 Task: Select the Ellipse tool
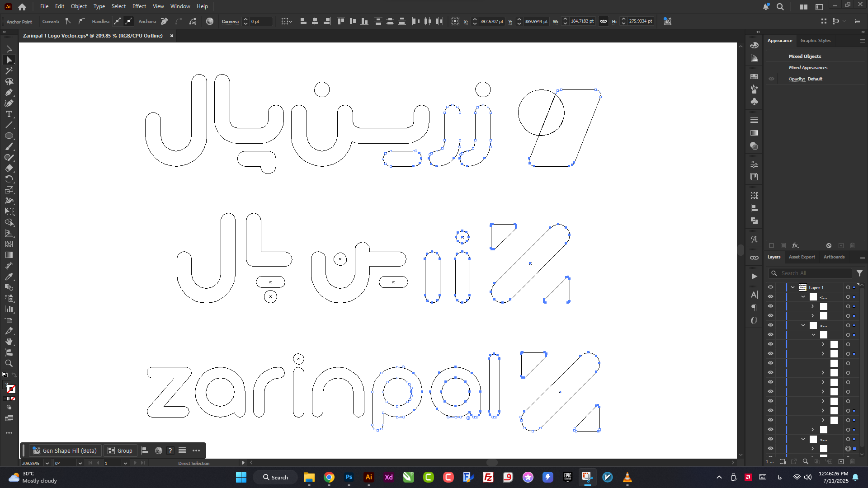[x=9, y=136]
